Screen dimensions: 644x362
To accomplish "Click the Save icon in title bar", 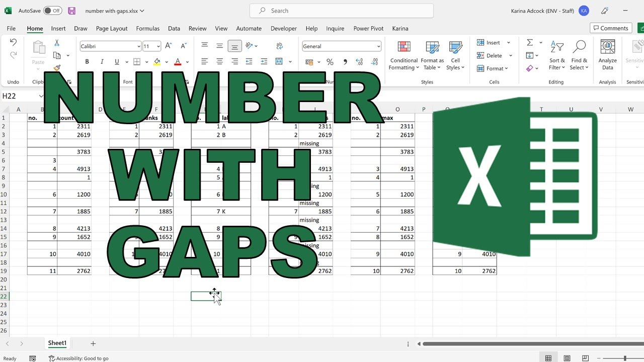I will coord(71,11).
